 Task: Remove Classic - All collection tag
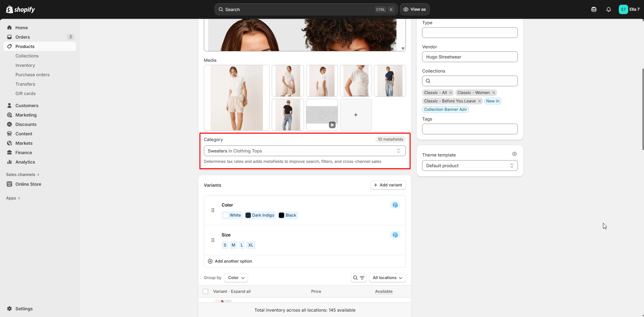(451, 93)
